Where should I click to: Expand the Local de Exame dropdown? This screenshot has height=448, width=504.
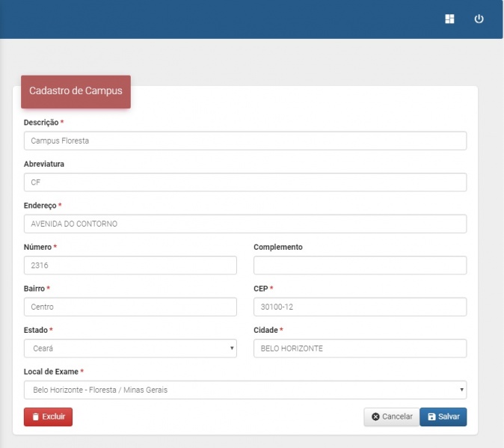(245, 390)
